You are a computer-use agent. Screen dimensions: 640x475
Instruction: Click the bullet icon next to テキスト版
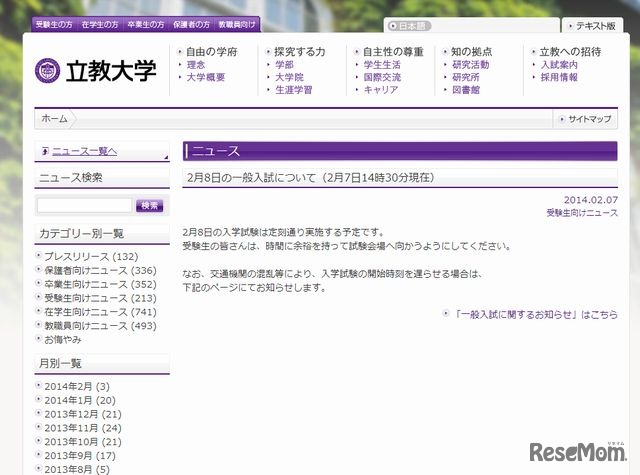(x=570, y=26)
